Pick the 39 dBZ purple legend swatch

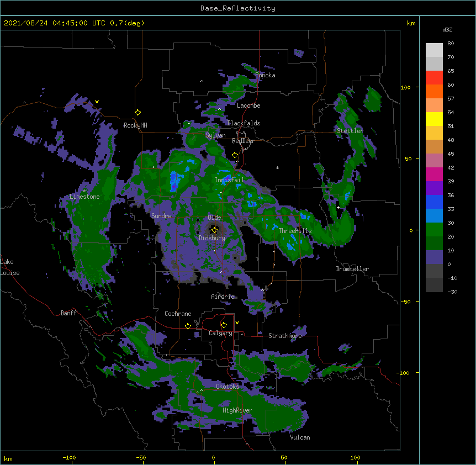tap(434, 188)
